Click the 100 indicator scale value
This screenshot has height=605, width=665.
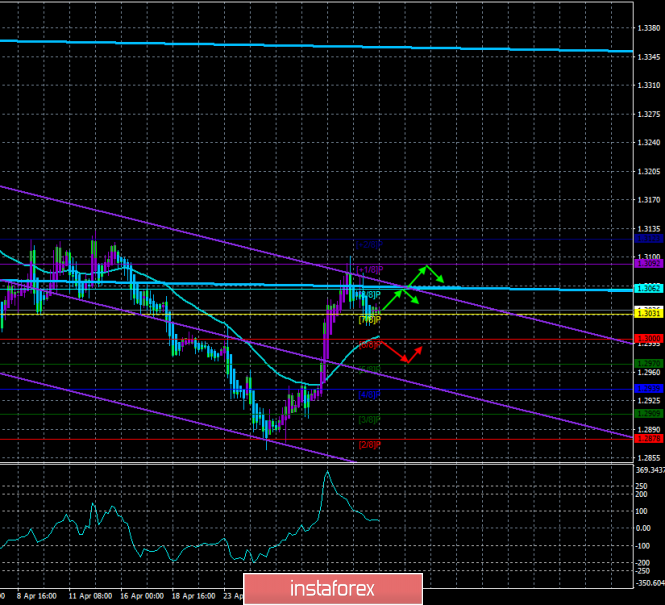[641, 511]
